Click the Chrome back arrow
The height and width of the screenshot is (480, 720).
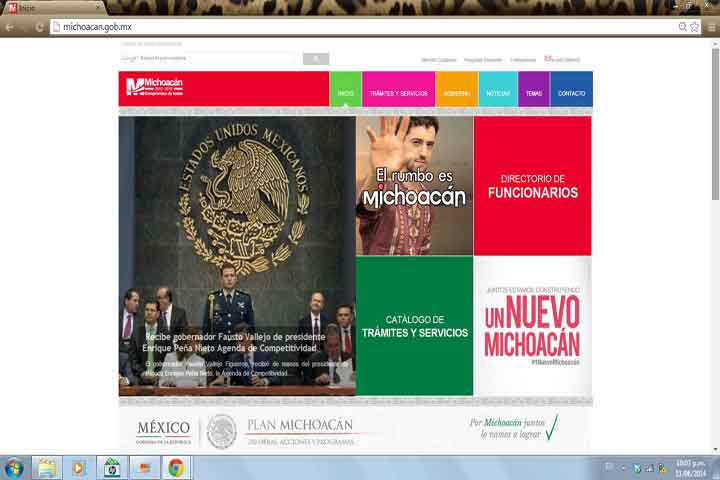pyautogui.click(x=10, y=27)
